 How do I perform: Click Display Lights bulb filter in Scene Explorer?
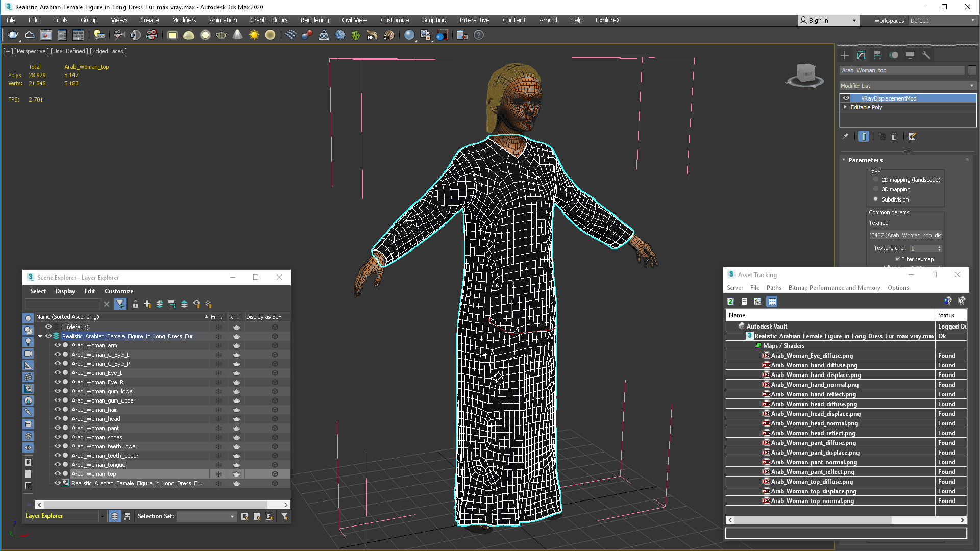click(x=28, y=341)
